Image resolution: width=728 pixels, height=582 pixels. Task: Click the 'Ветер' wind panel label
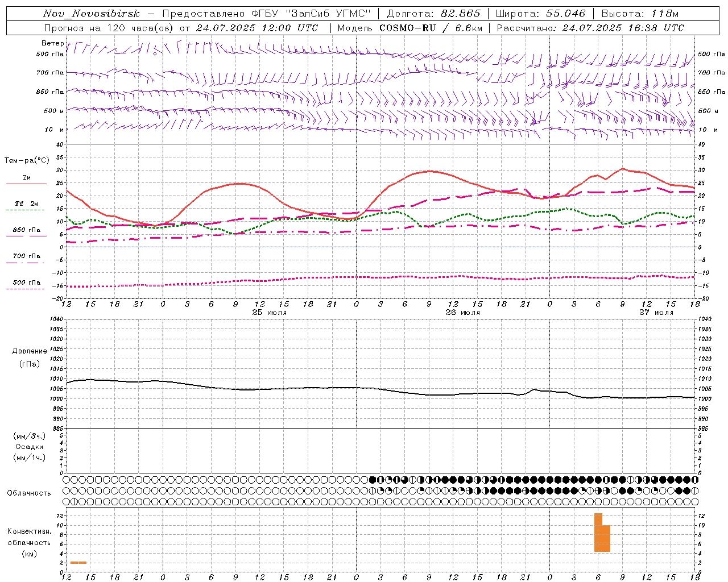coord(53,43)
